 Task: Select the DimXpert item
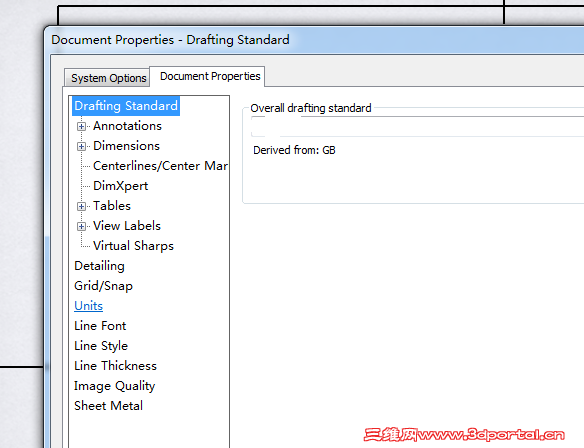point(120,186)
